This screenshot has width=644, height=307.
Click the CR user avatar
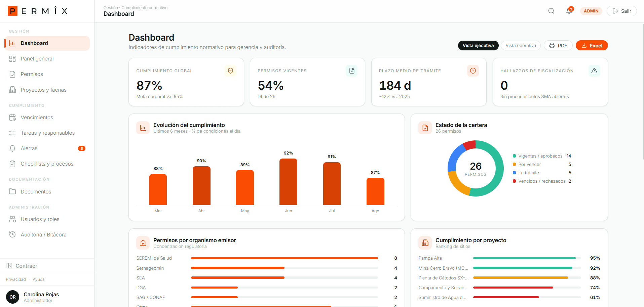[13, 297]
